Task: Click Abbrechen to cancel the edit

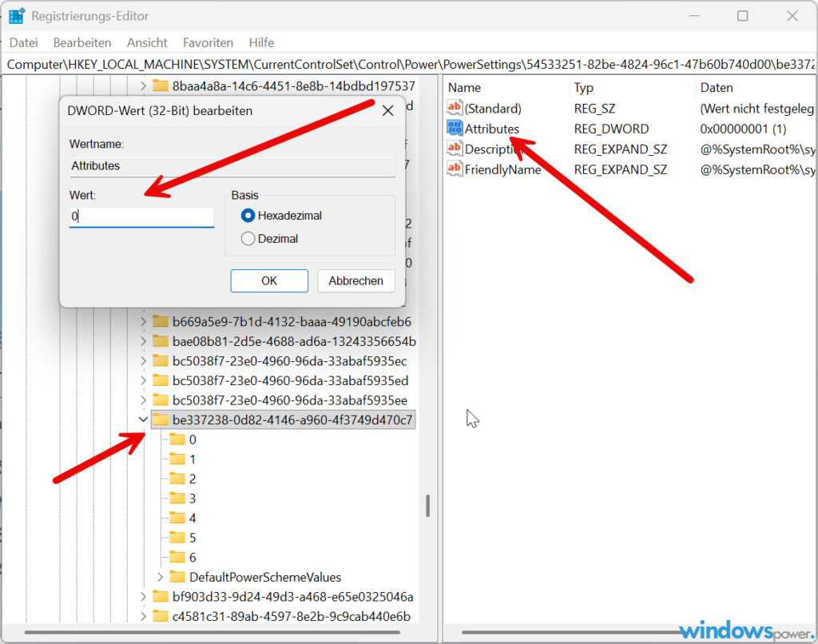Action: tap(355, 280)
